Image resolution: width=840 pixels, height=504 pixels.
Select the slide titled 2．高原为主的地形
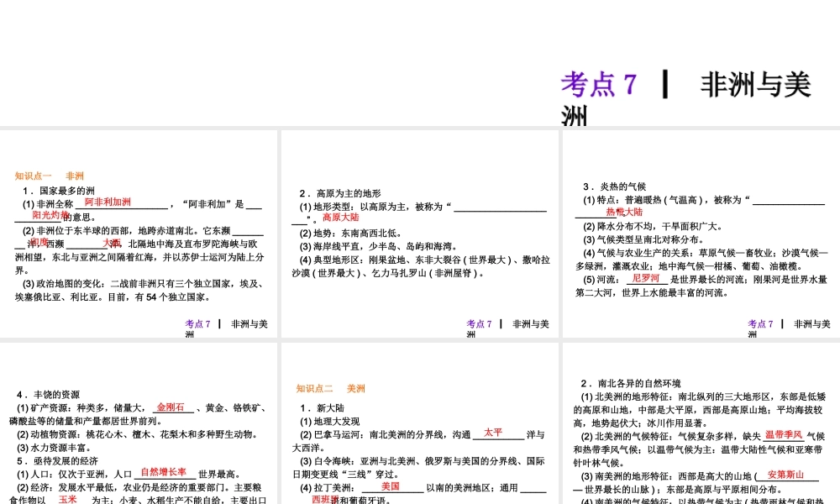(419, 234)
